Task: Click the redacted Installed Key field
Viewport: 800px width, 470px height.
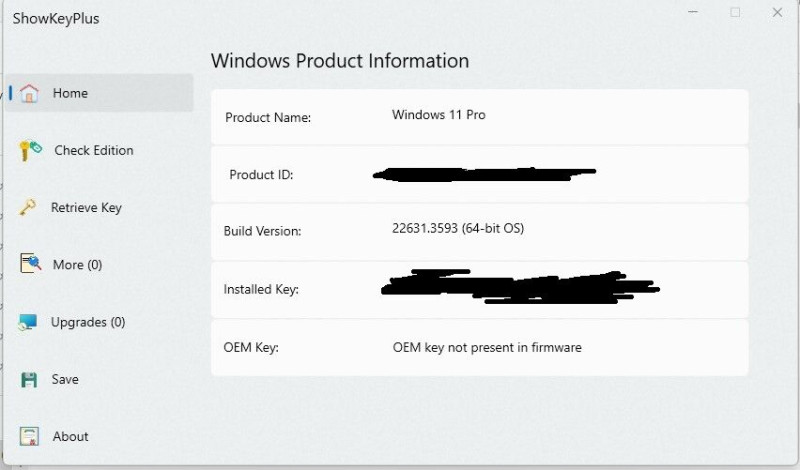Action: tap(520, 286)
